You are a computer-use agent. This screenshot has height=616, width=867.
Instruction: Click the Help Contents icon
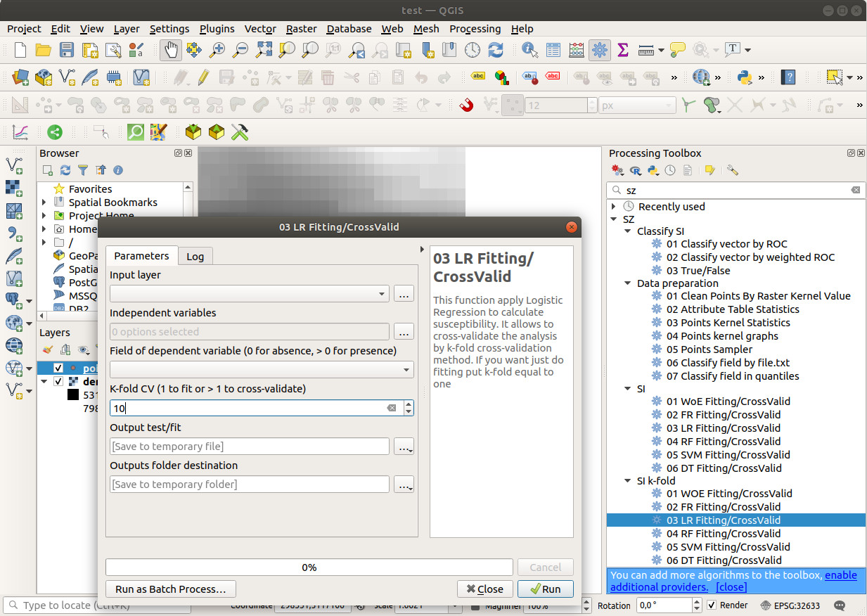(789, 77)
